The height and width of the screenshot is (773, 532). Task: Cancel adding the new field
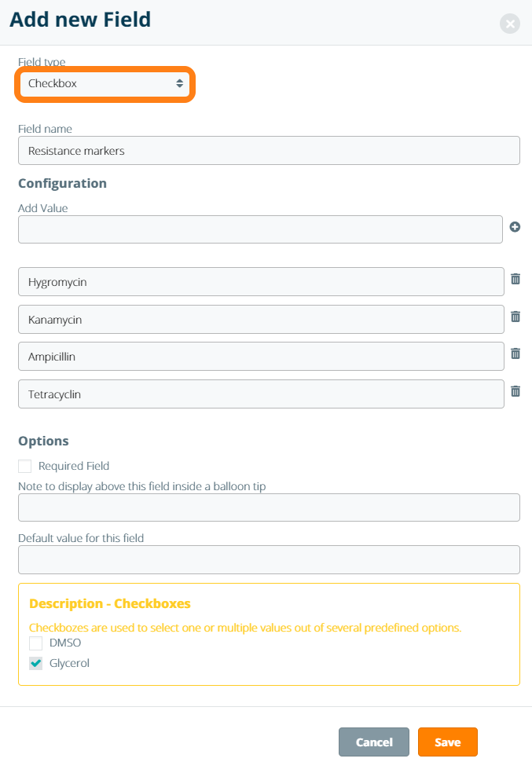pos(374,742)
